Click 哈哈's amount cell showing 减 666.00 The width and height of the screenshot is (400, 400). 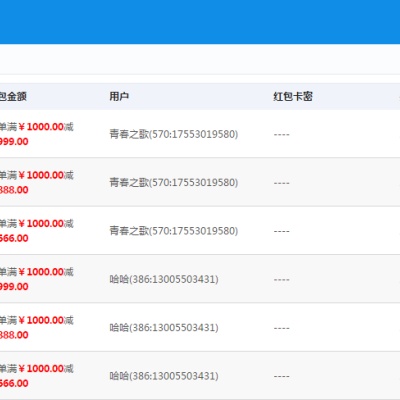click(37, 376)
